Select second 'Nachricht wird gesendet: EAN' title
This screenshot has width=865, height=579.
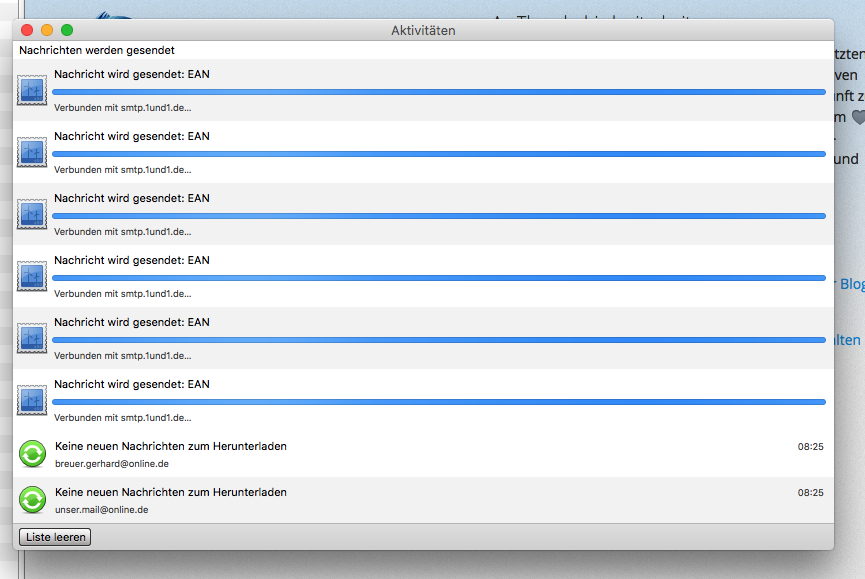(x=132, y=136)
